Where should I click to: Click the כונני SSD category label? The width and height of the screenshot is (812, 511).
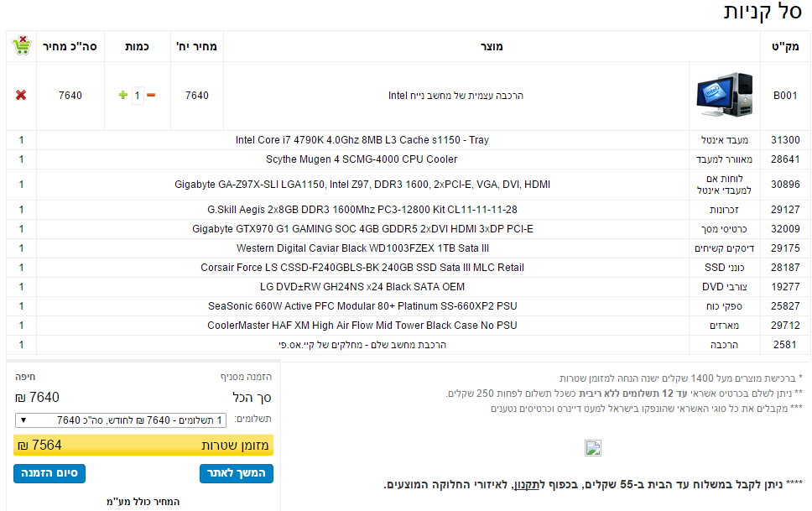click(x=725, y=268)
